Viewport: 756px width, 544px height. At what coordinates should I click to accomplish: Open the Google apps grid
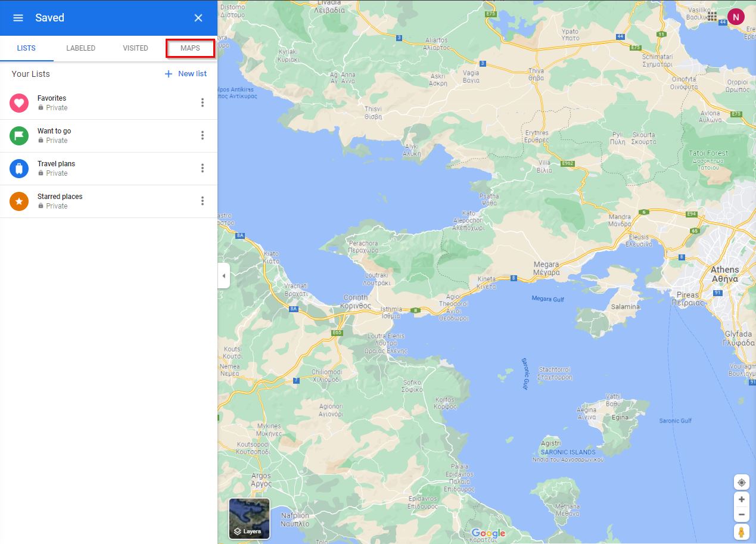click(713, 16)
